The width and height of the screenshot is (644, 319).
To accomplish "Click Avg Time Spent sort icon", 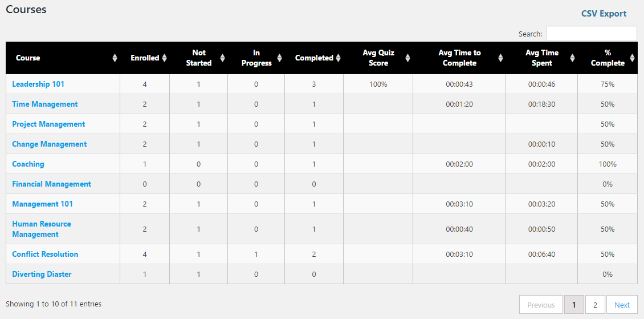I will tap(573, 58).
